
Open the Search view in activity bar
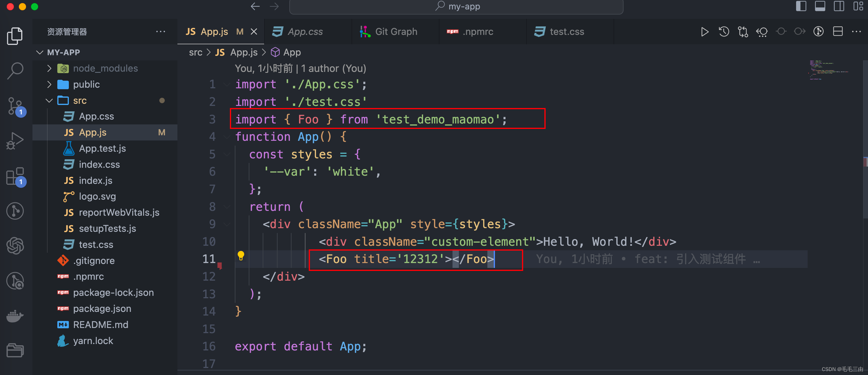coord(15,71)
